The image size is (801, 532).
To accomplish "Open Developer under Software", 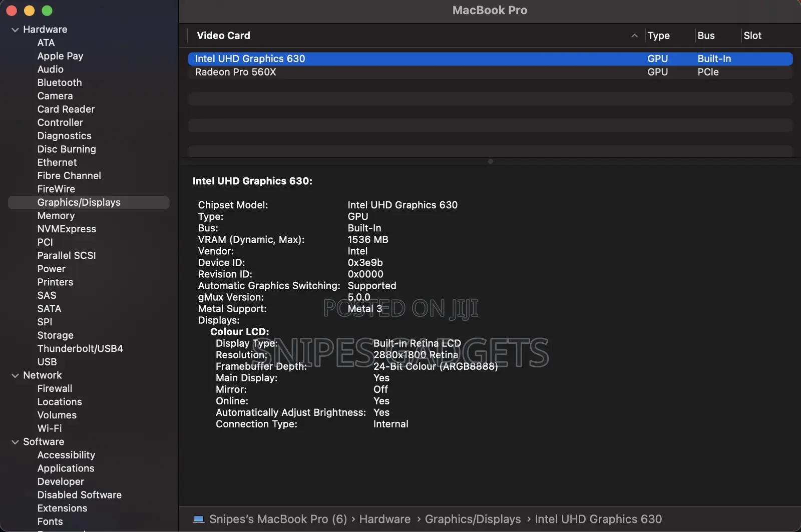I will pos(61,482).
